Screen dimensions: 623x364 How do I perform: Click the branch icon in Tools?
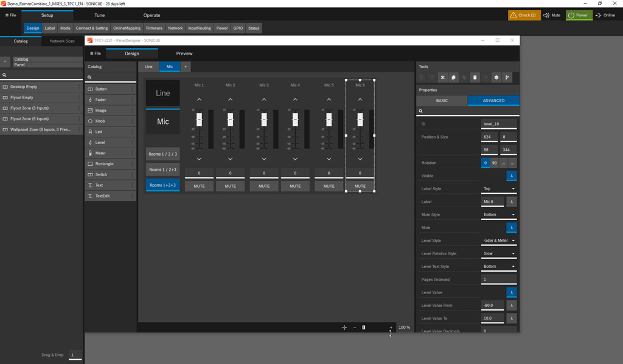click(507, 78)
